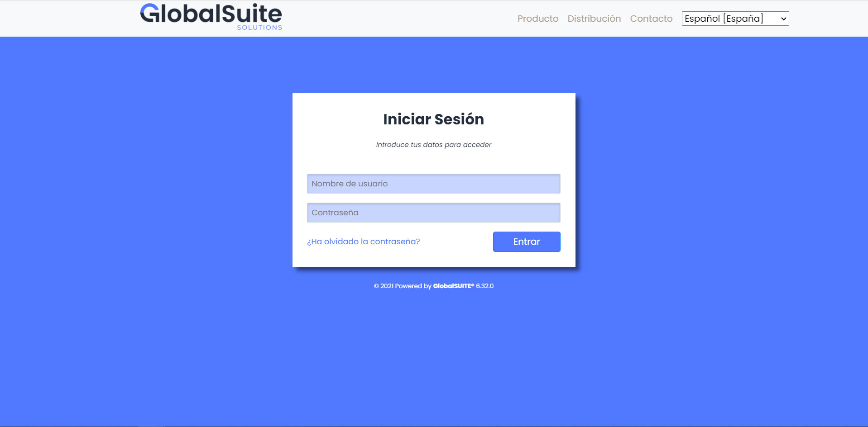Screen dimensions: 868x427
Task: Navigate to the Contacto page
Action: click(651, 19)
